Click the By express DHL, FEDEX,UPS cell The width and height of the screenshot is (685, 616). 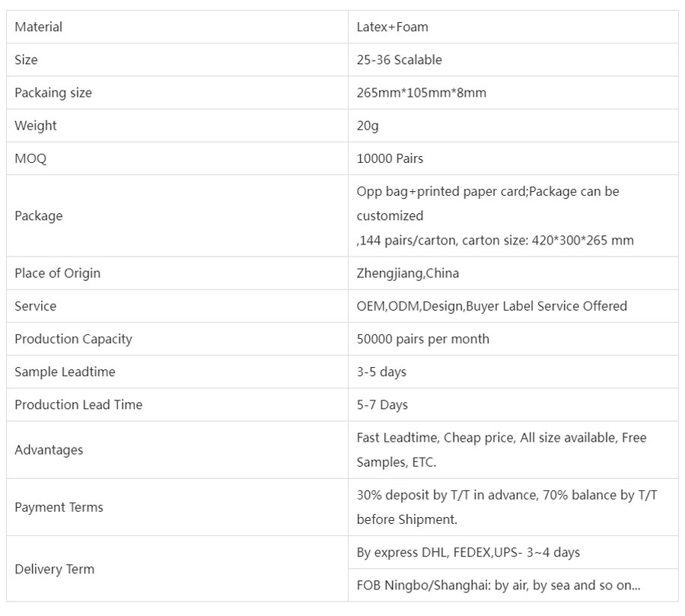tap(513, 552)
